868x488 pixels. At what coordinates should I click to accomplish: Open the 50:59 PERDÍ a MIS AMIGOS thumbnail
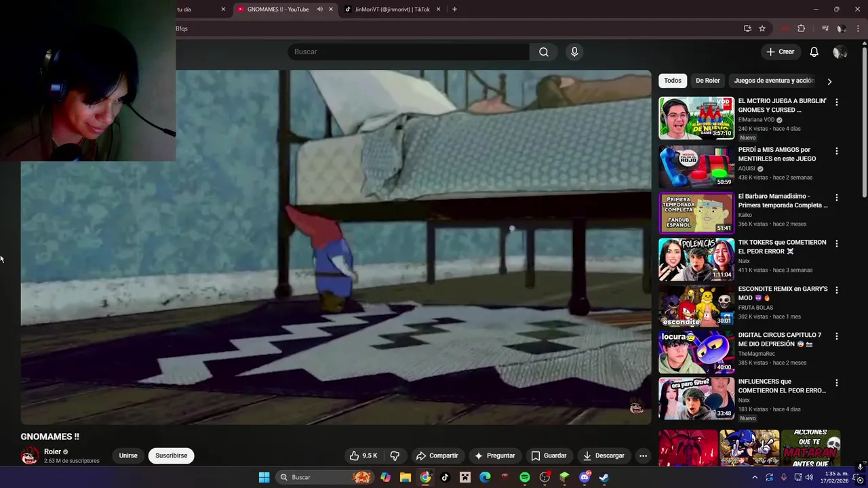pyautogui.click(x=696, y=166)
